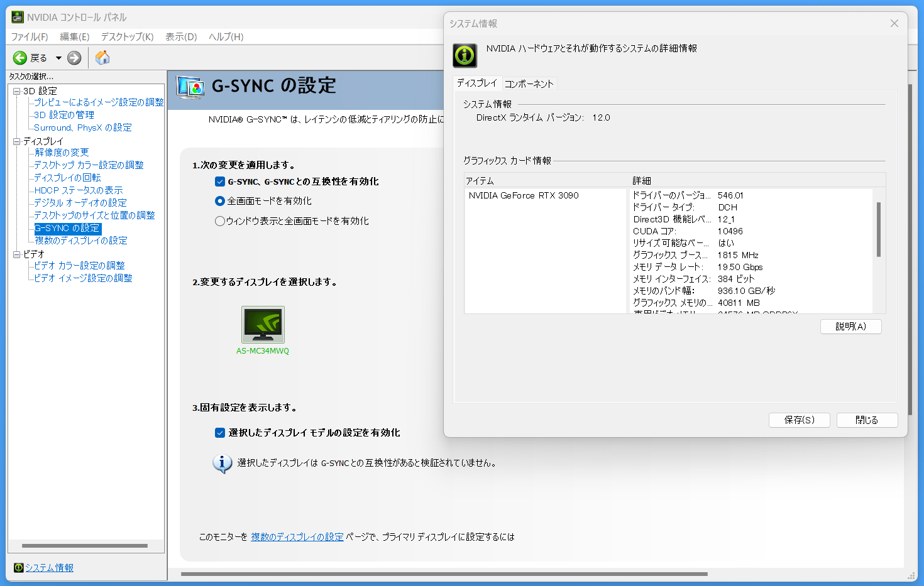Select 複数のディスプレイの設定 tree item
Screen dimensions: 924x586
pos(81,241)
